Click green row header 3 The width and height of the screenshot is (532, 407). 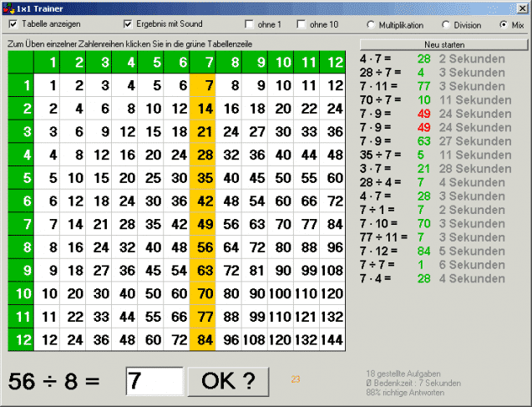(21, 131)
